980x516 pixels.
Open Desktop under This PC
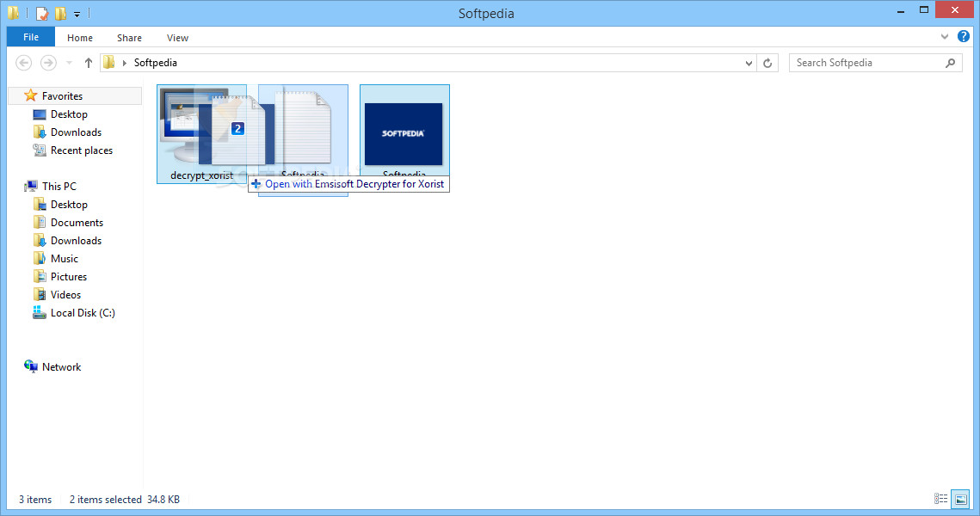[x=69, y=205]
